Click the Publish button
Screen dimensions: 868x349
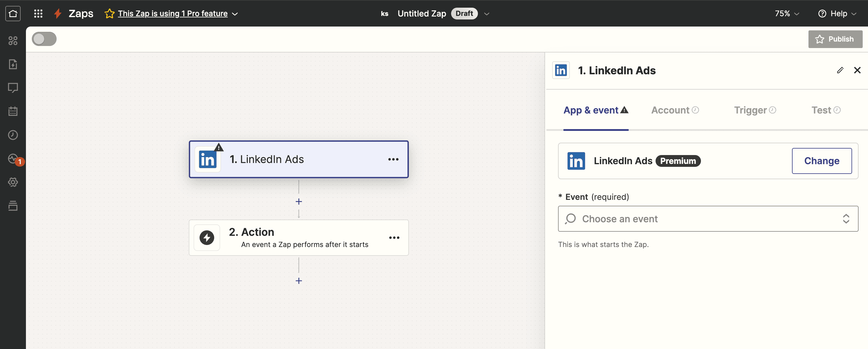point(835,39)
